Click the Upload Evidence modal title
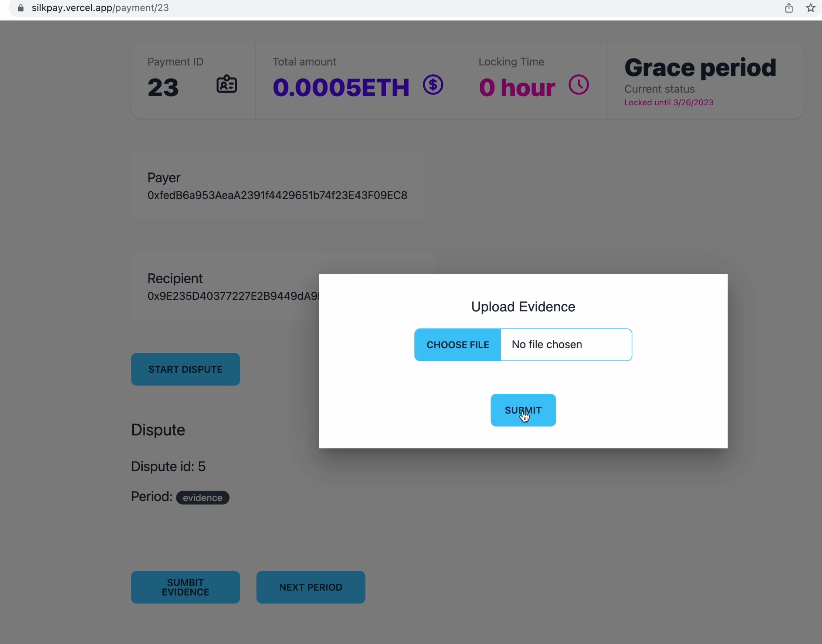 pos(523,306)
